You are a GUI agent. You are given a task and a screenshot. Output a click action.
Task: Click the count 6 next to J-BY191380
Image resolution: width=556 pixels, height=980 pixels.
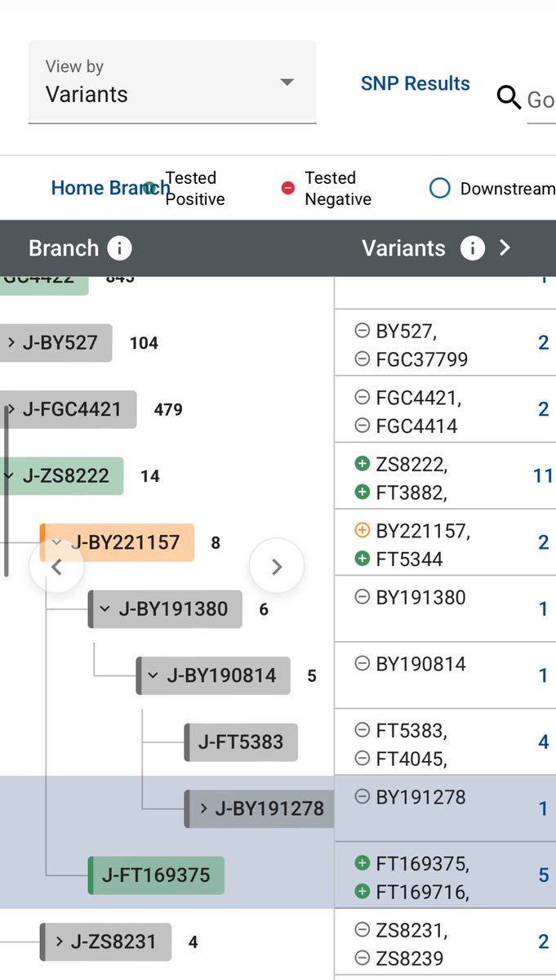click(264, 609)
